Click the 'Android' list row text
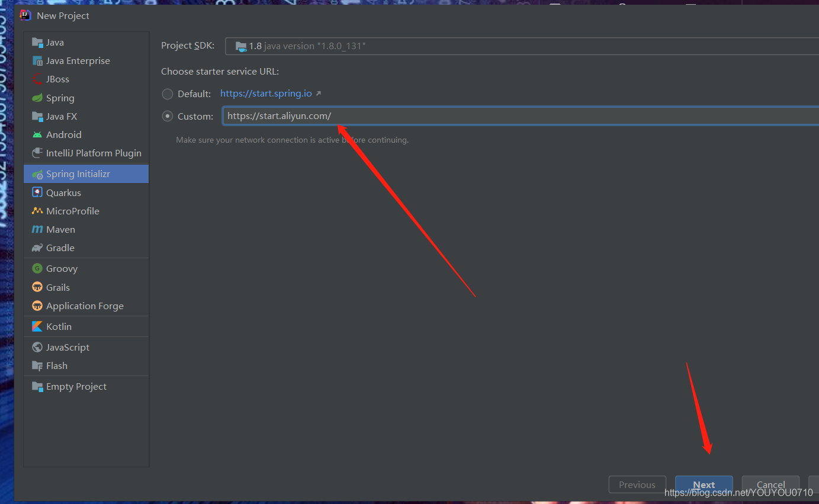 click(x=64, y=135)
